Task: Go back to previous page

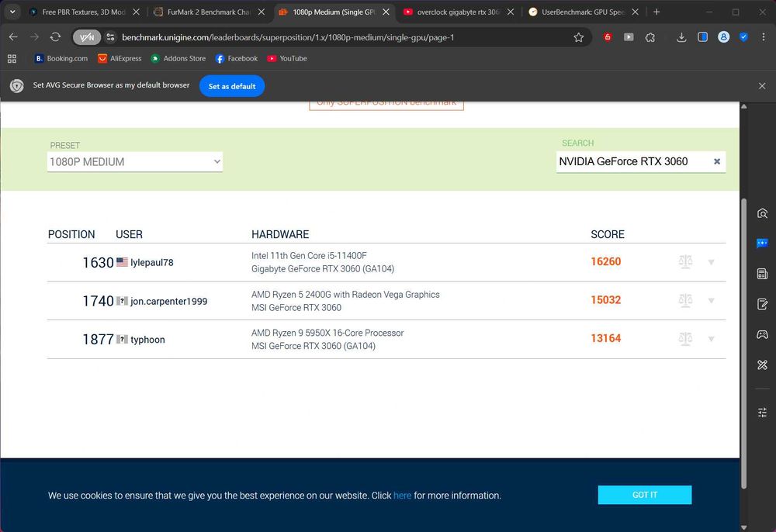Action: point(13,37)
